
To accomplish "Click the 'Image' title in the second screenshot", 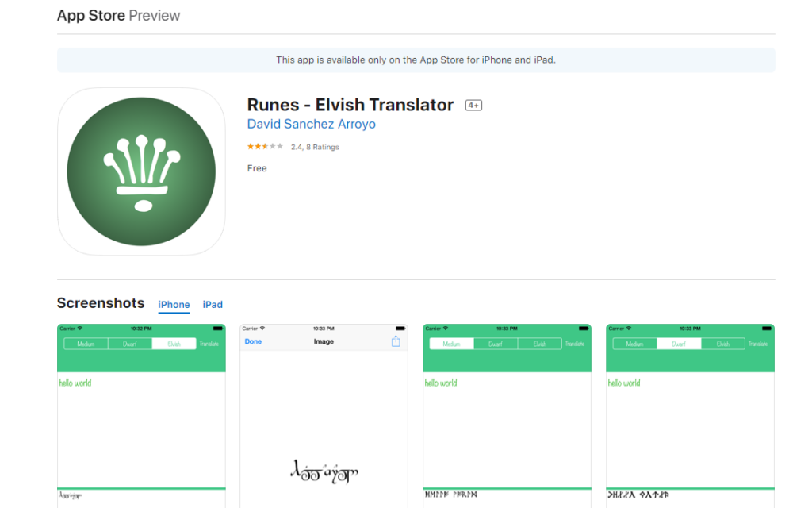I will 324,341.
